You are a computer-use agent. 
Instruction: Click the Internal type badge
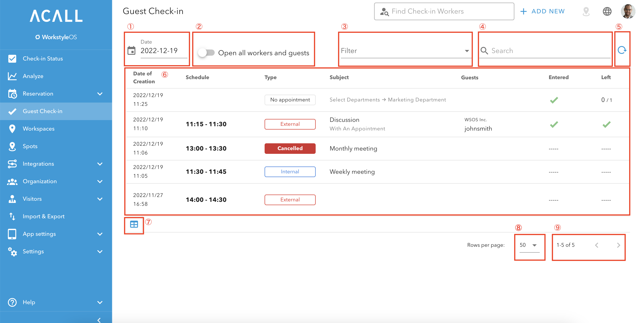coord(290,172)
